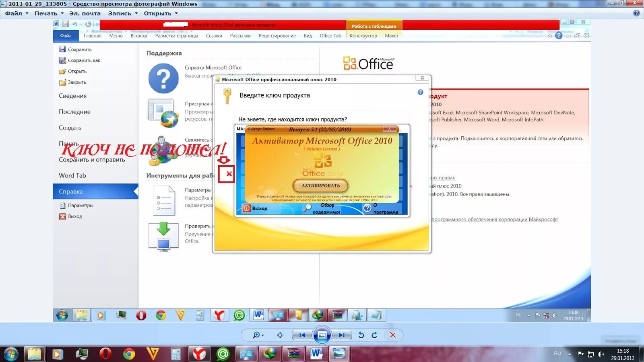Rotate the photo counterclockwise
Viewport: 644px width, 362px height.
[361, 335]
